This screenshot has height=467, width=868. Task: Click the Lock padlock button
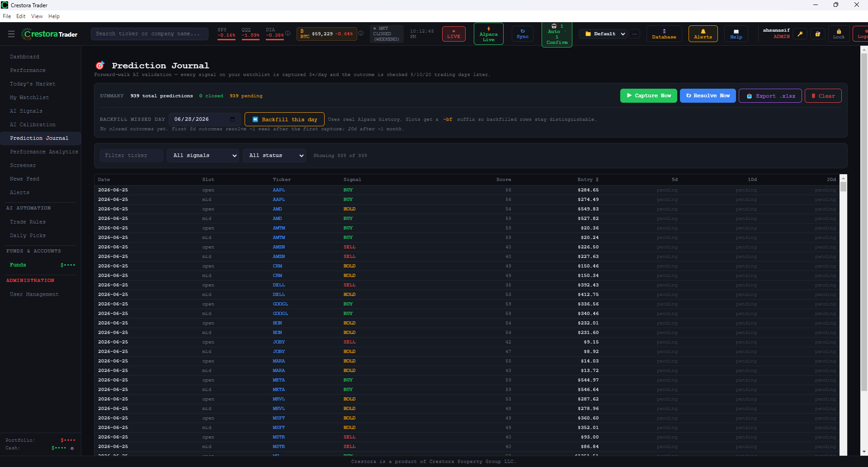[x=839, y=34]
